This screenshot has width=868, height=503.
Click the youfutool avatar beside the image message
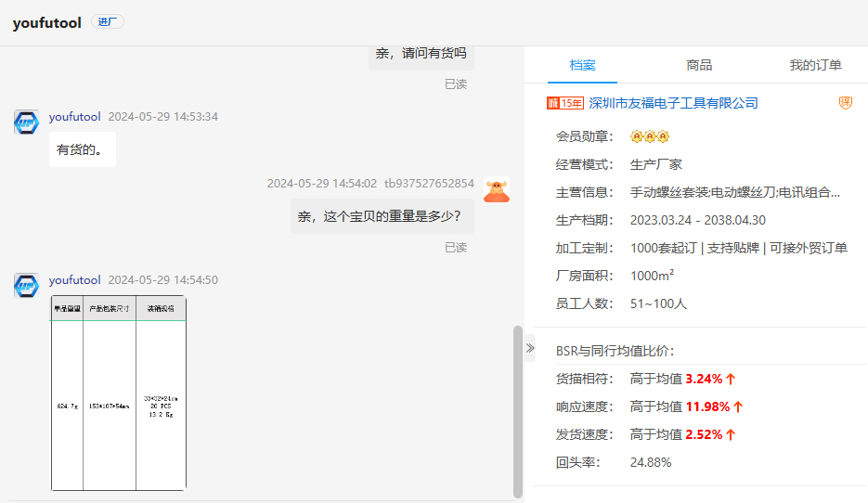[x=26, y=286]
